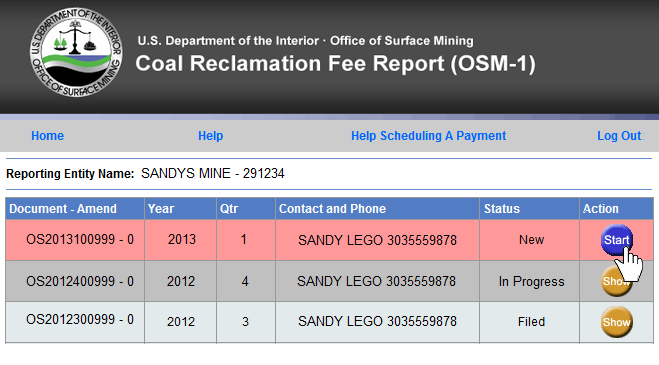Log Out of the fee report site
The image size is (659, 365).
click(619, 136)
